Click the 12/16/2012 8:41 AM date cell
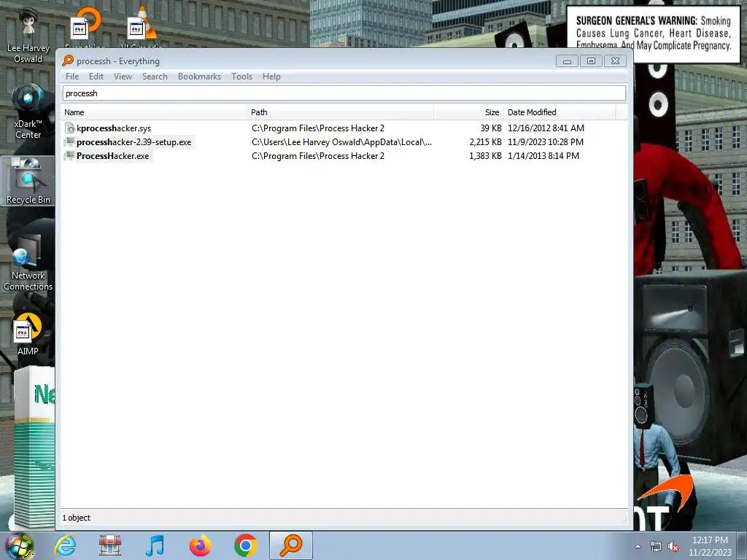747x560 pixels. point(546,128)
